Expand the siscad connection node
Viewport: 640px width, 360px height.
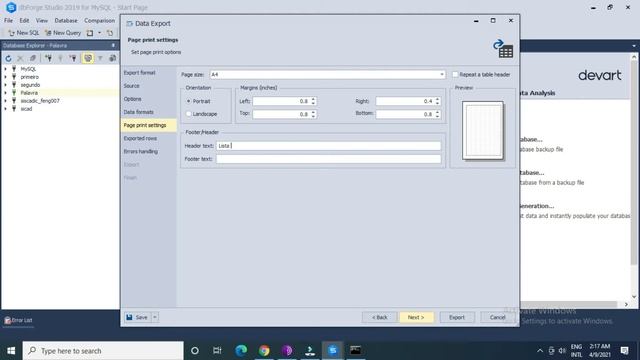tap(6, 109)
